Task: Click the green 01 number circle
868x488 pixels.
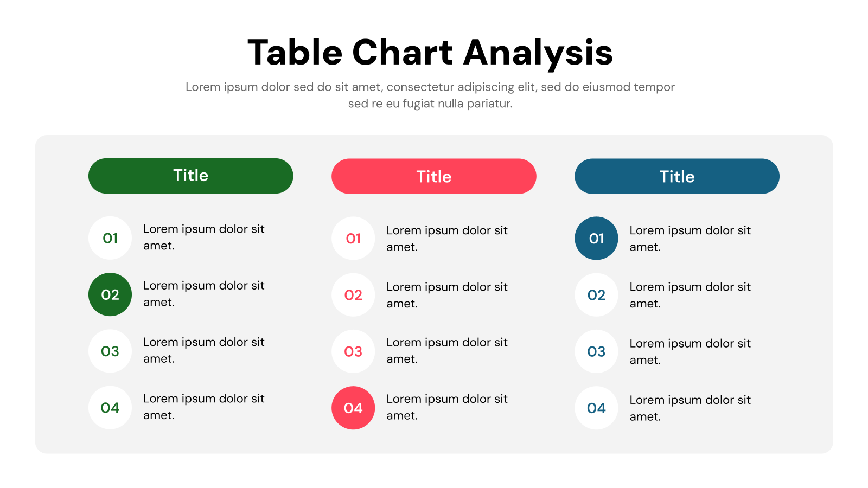Action: pos(110,238)
